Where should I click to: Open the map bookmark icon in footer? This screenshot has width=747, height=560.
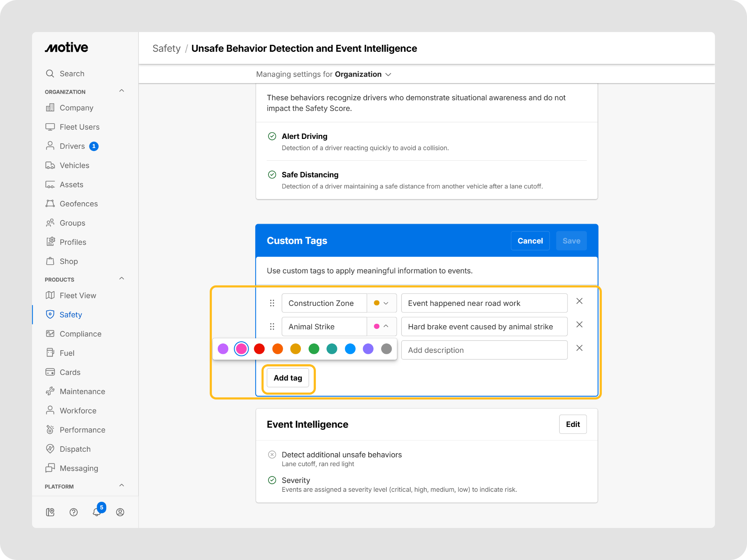[50, 512]
